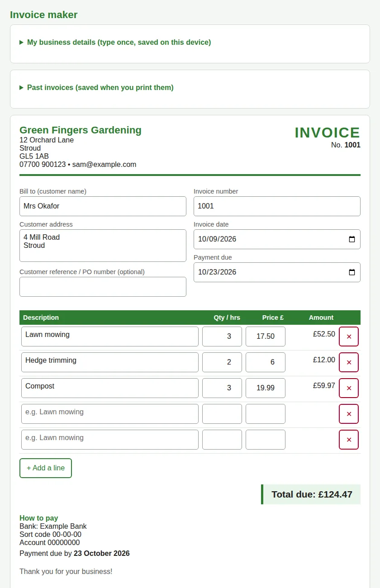
Task: Remove the Lawn mowing line
Action: (x=349, y=337)
